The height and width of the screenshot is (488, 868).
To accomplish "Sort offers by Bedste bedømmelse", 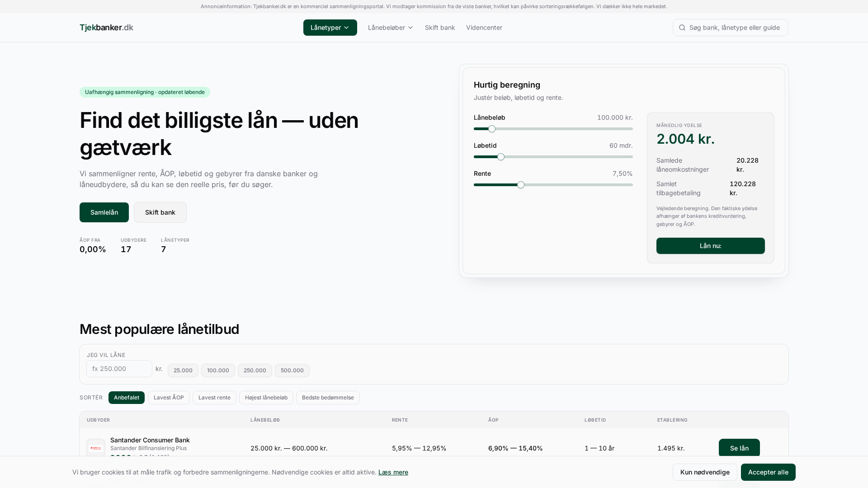I will 328,398.
